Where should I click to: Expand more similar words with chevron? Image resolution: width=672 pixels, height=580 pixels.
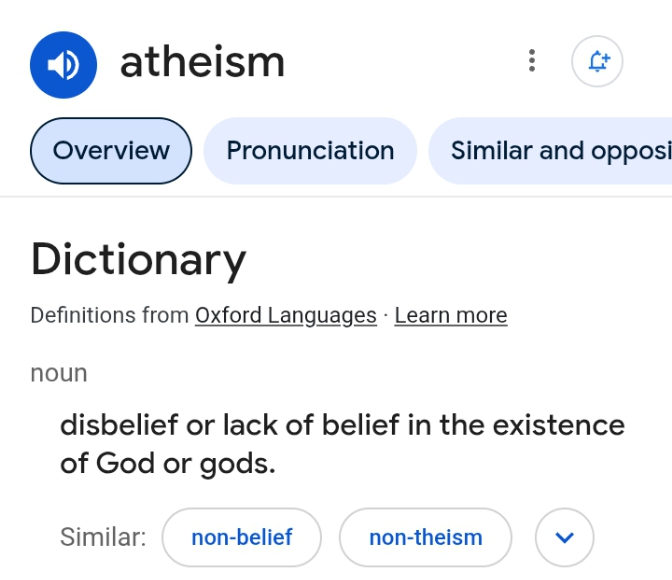564,538
